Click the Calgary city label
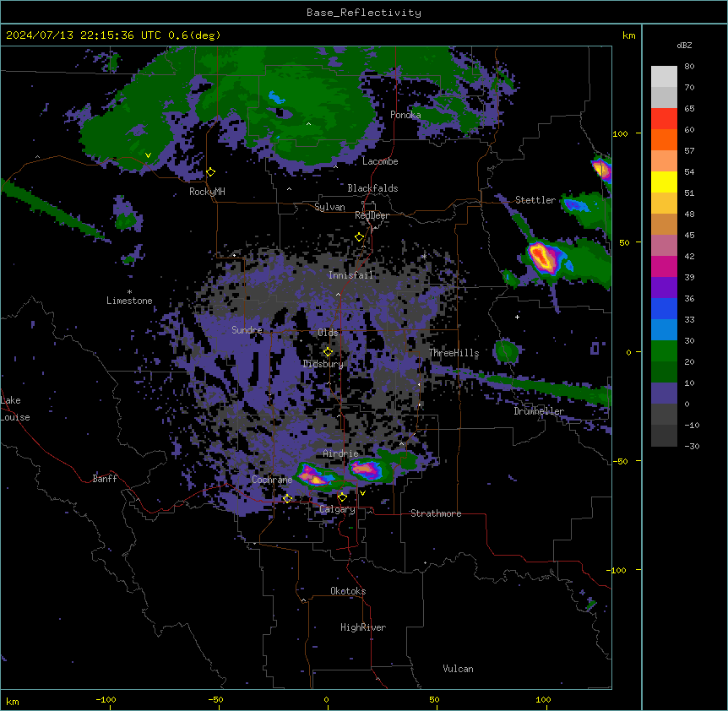Screen dimensions: 728x711 (x=337, y=509)
